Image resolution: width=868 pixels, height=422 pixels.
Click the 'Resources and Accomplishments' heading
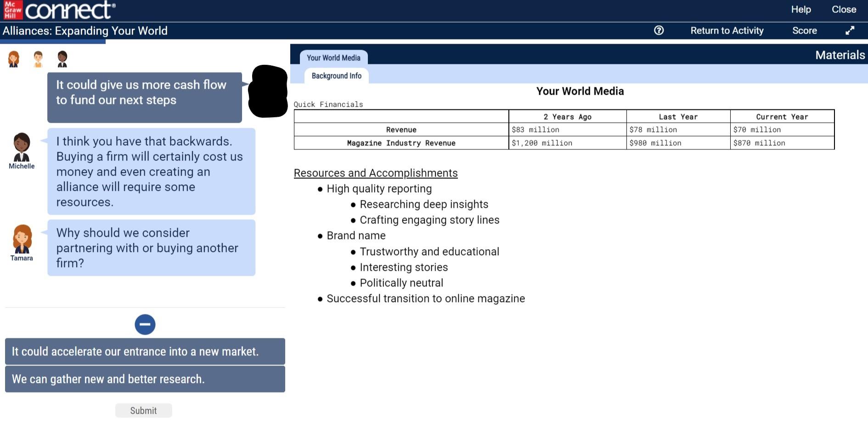(x=376, y=173)
